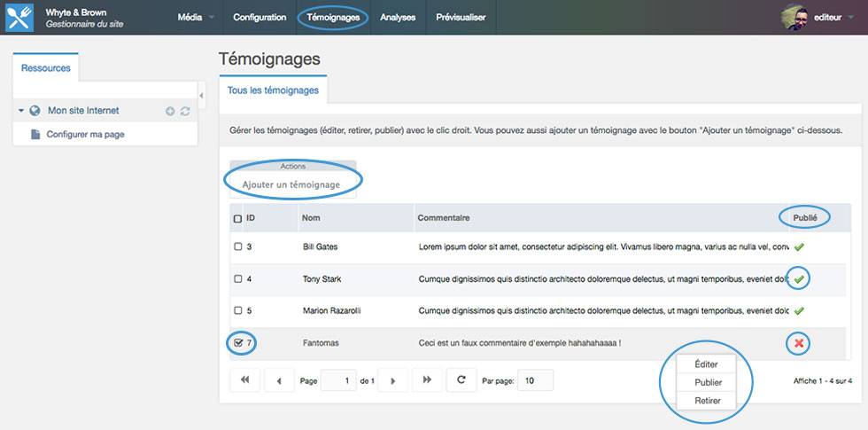Click the fork and knife site logo
The width and height of the screenshot is (868, 430).
pos(19,18)
